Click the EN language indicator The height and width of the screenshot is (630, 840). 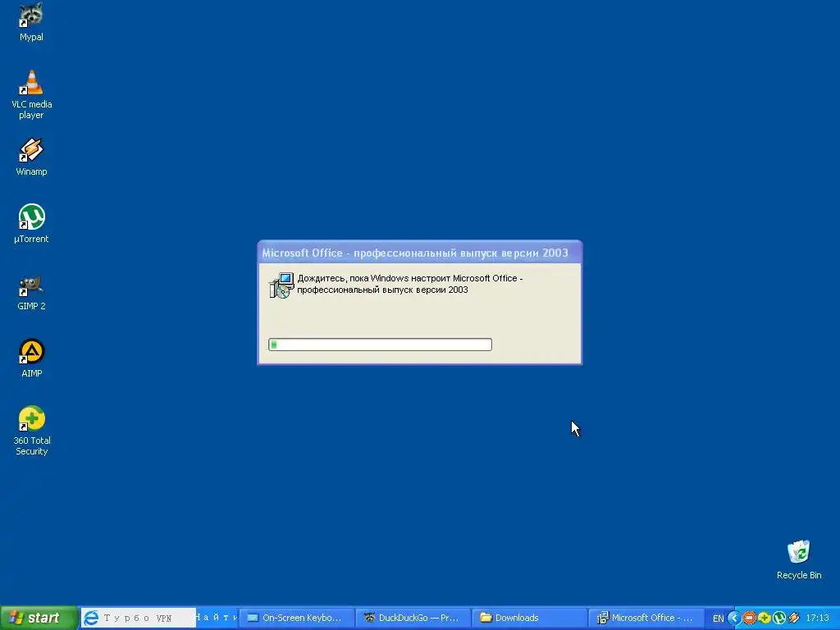coord(718,619)
